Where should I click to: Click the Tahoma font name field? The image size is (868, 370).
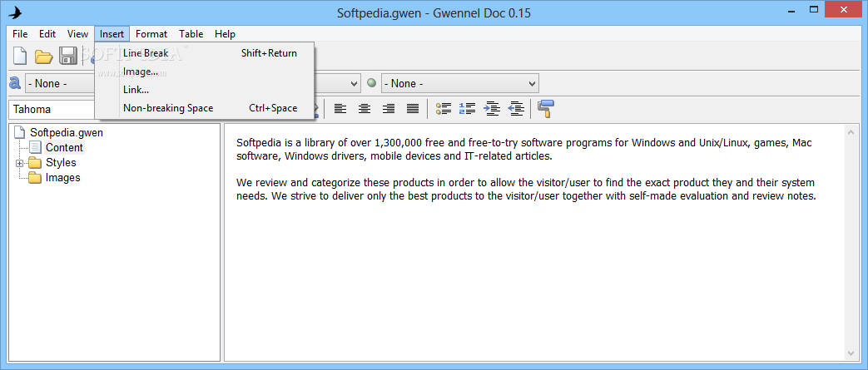[x=52, y=109]
